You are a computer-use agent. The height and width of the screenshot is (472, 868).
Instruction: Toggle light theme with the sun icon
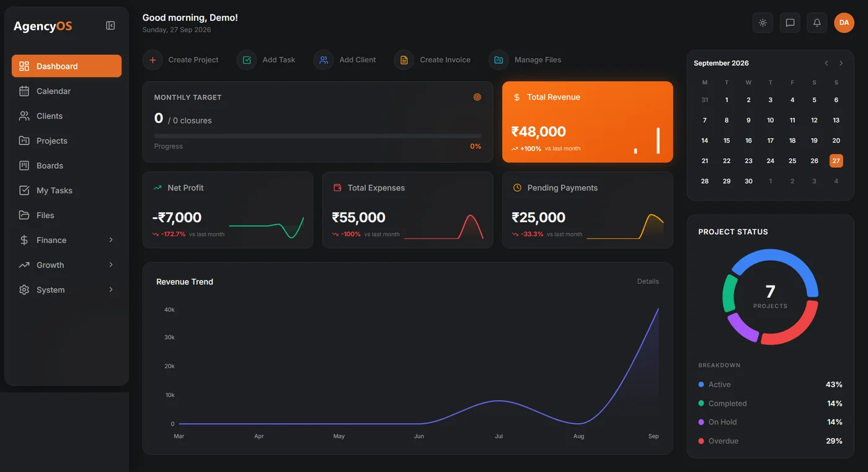[x=763, y=23]
